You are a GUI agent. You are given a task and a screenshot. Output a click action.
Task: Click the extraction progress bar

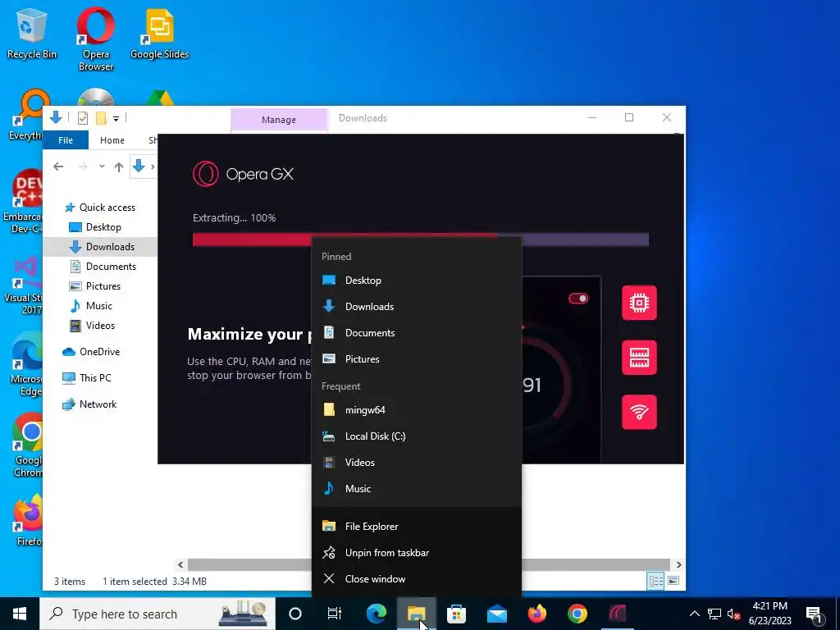[x=421, y=239]
